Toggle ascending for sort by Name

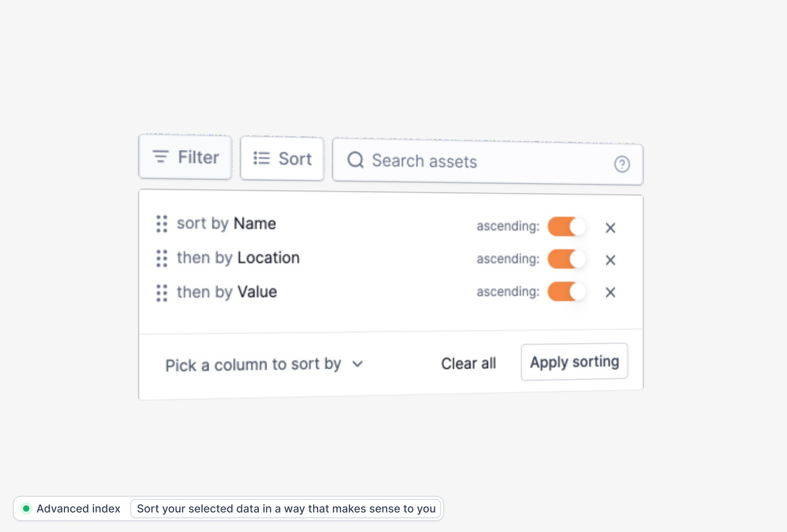[566, 227]
